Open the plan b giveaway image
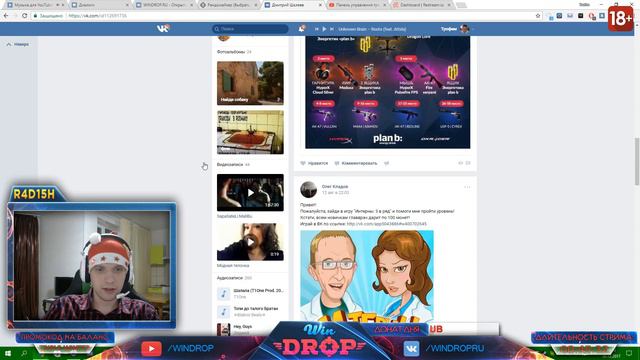This screenshot has height=360, width=640. coord(388,92)
